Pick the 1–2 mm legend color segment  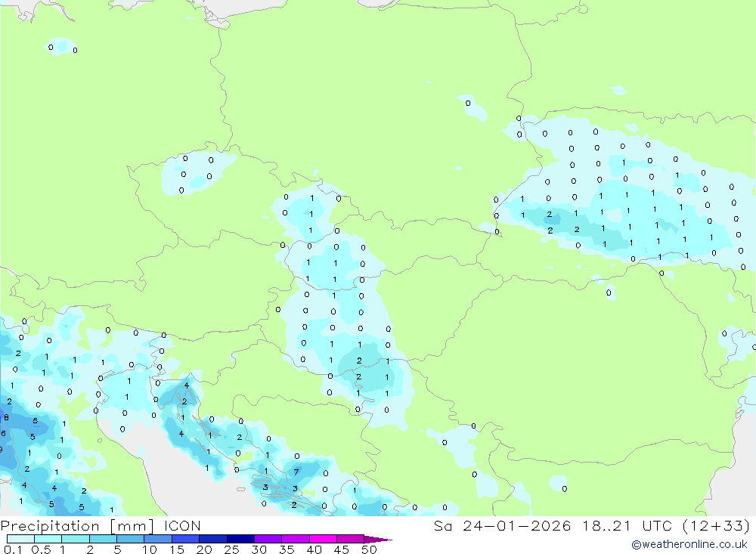[x=75, y=539]
